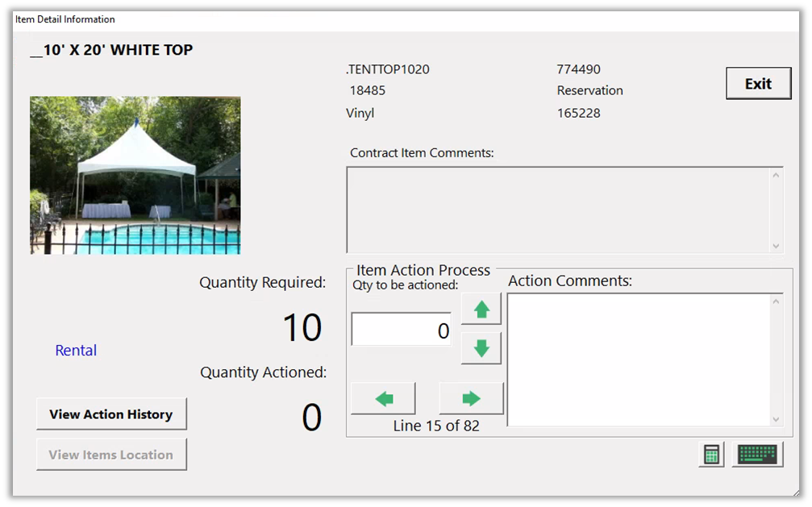Click the .TENTTOP1020 item code text

click(388, 69)
